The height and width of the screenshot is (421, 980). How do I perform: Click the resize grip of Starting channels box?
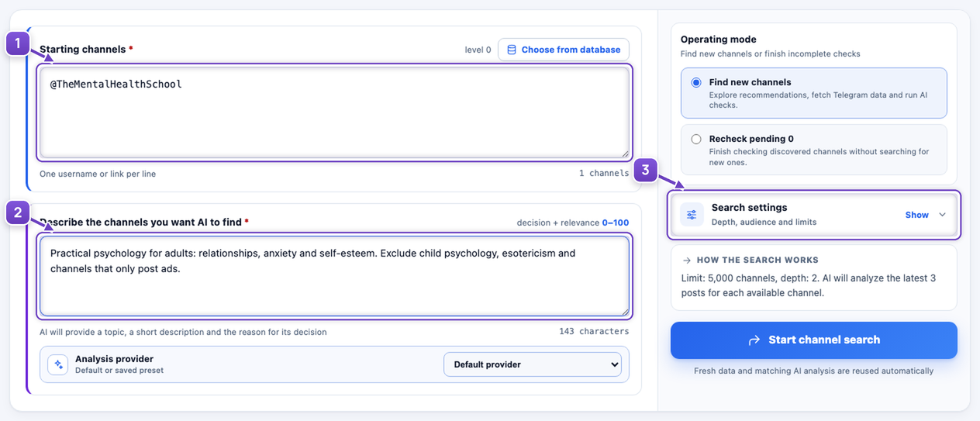tap(624, 153)
